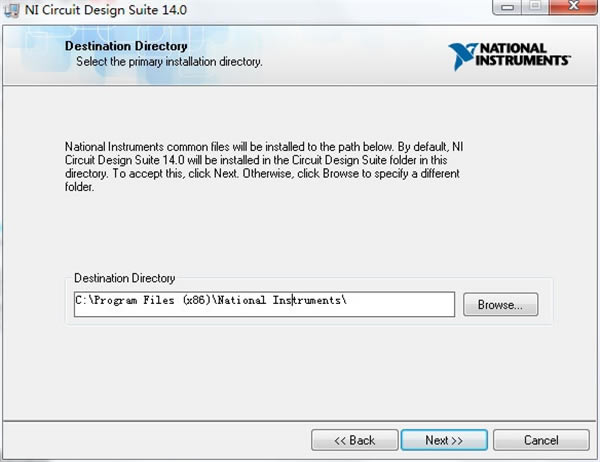
Task: Click "Program Files (x86)" in the path text
Action: pyautogui.click(x=144, y=300)
